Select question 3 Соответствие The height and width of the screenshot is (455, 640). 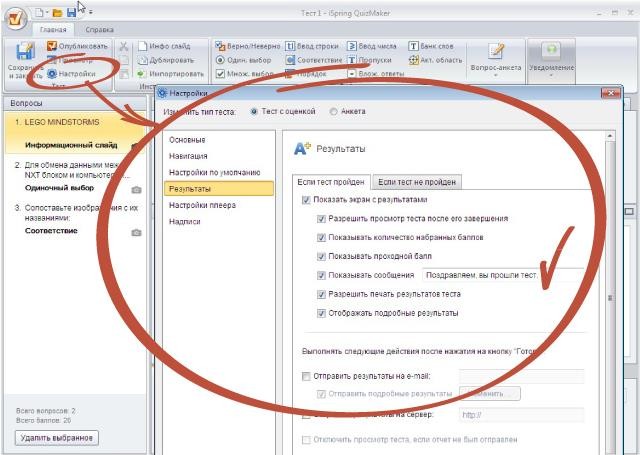(75, 219)
